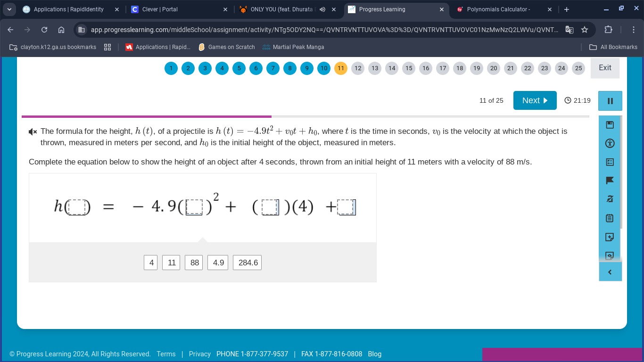Viewport: 644px width, 362px height.
Task: Add a sticky note
Action: coord(610,237)
